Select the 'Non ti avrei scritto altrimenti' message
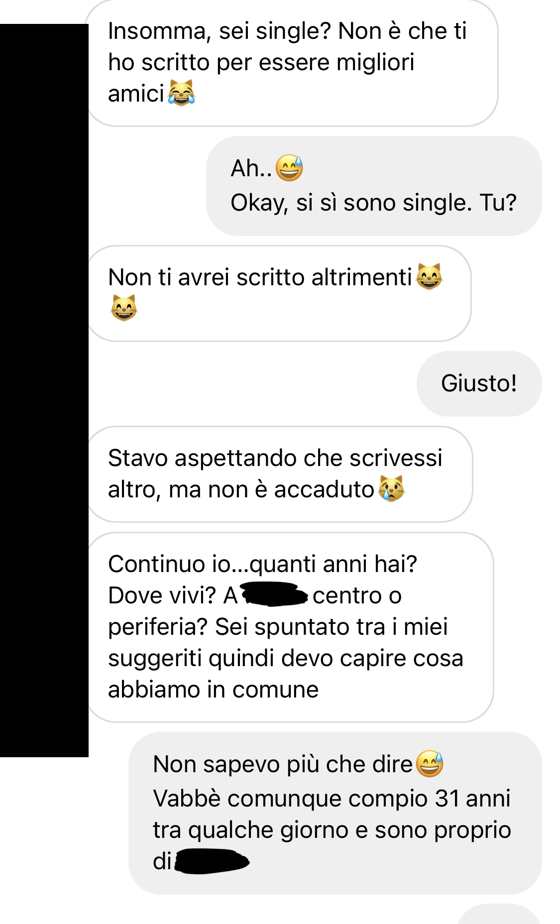The width and height of the screenshot is (560, 924). point(279,293)
